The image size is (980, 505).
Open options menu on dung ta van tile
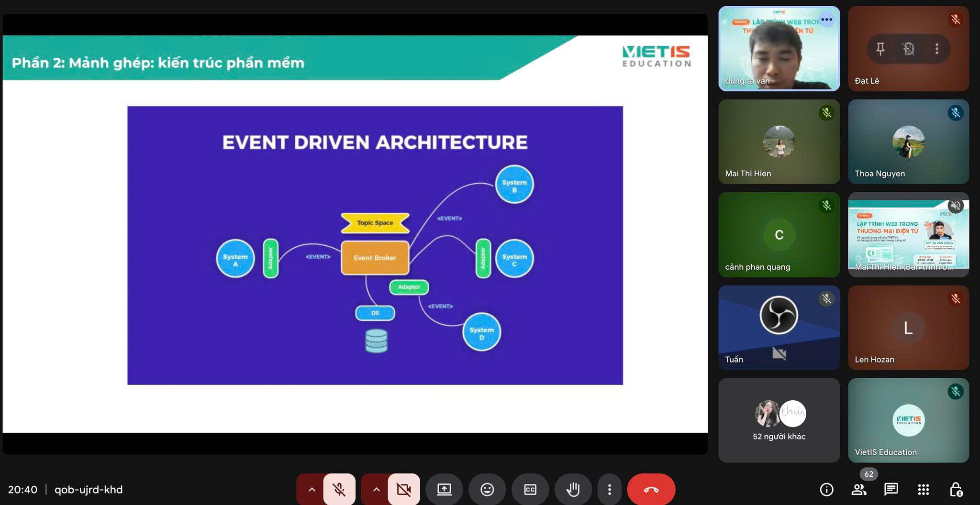point(826,20)
